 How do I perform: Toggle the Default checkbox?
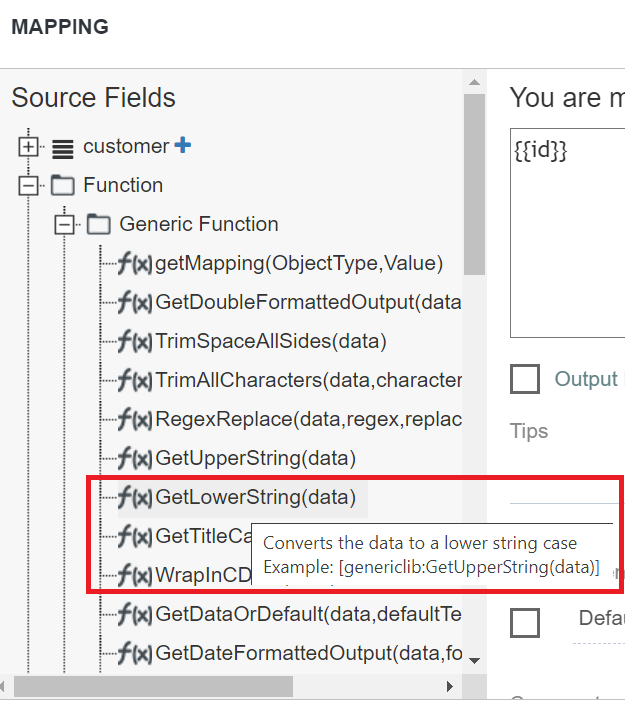(525, 623)
